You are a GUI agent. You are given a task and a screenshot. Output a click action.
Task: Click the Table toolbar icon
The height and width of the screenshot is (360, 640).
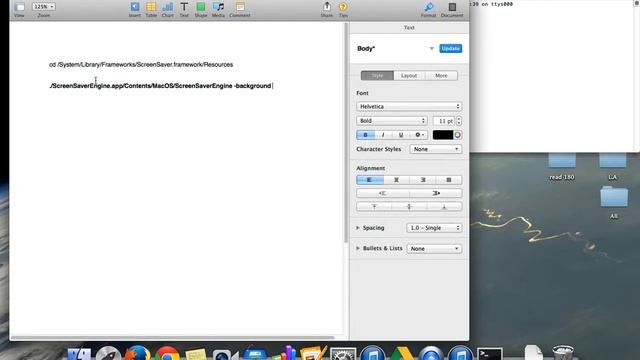coord(151,9)
